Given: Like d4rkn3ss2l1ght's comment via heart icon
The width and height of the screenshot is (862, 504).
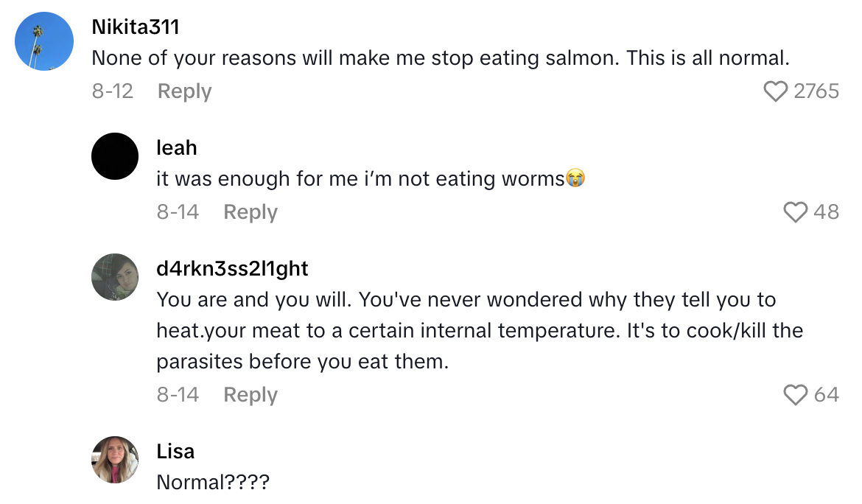Looking at the screenshot, I should tap(796, 395).
